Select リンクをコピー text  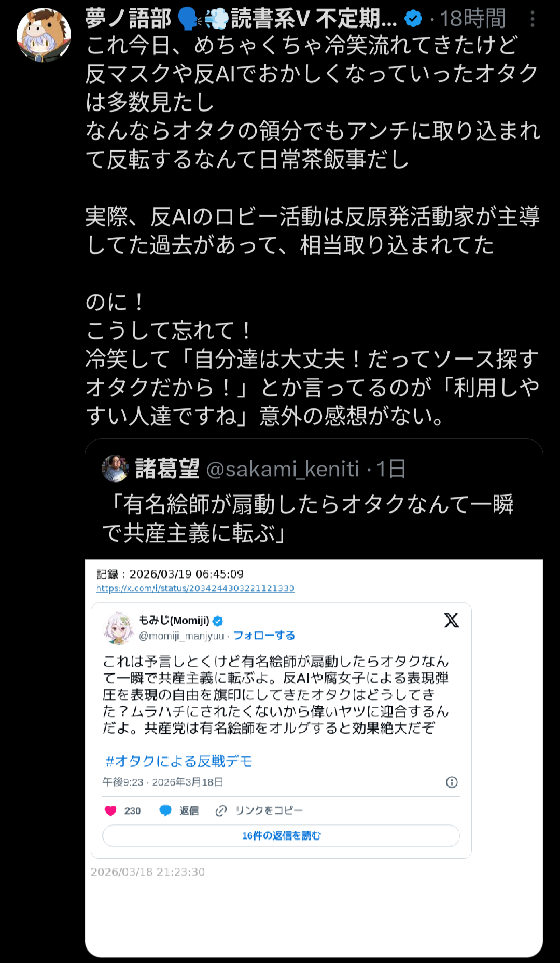coord(269,810)
